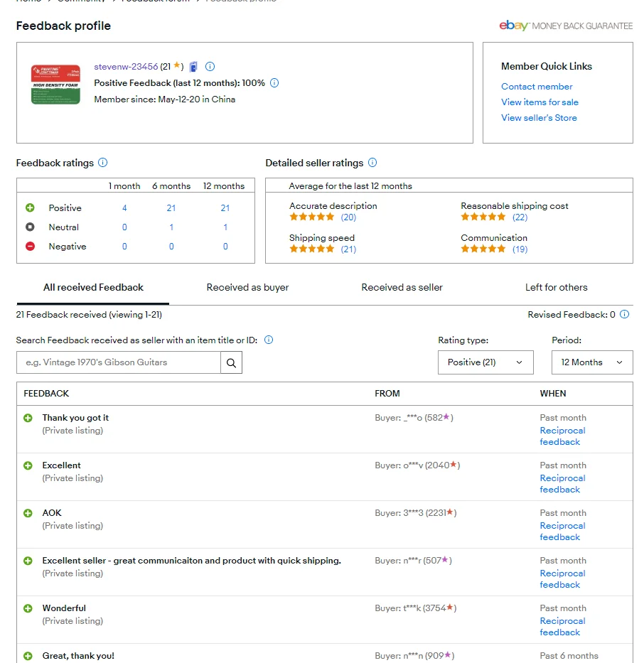
Task: Click the seller store icon beside username
Action: (x=194, y=67)
